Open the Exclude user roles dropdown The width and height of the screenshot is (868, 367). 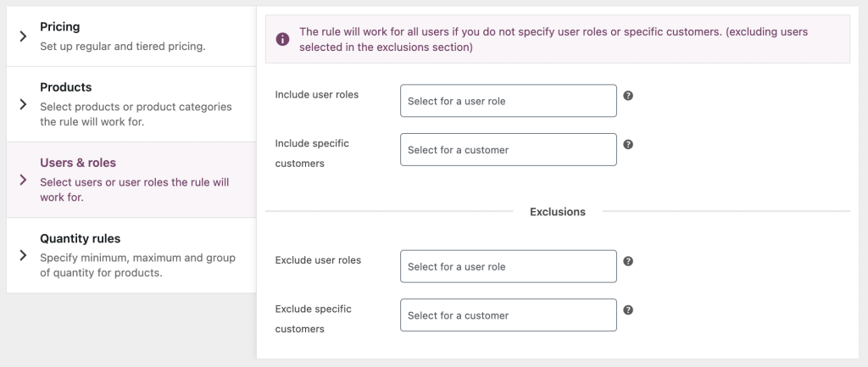[x=508, y=266]
